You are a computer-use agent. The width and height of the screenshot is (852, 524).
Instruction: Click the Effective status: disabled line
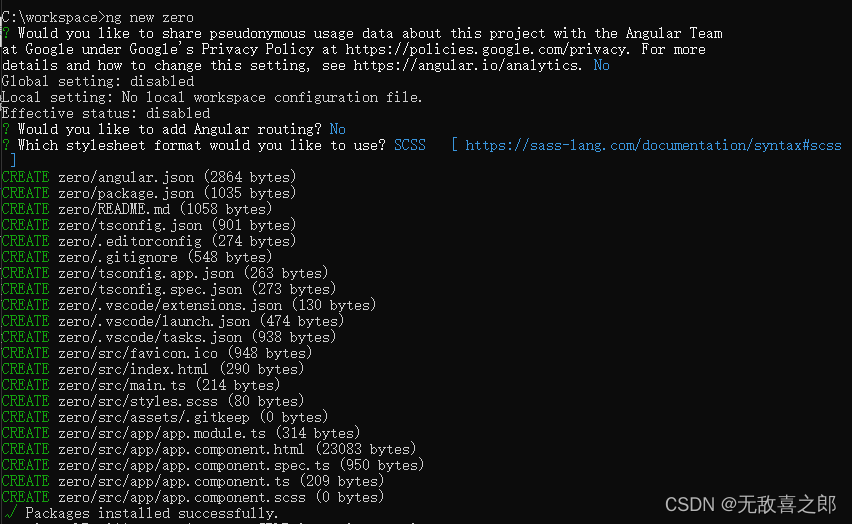(106, 113)
